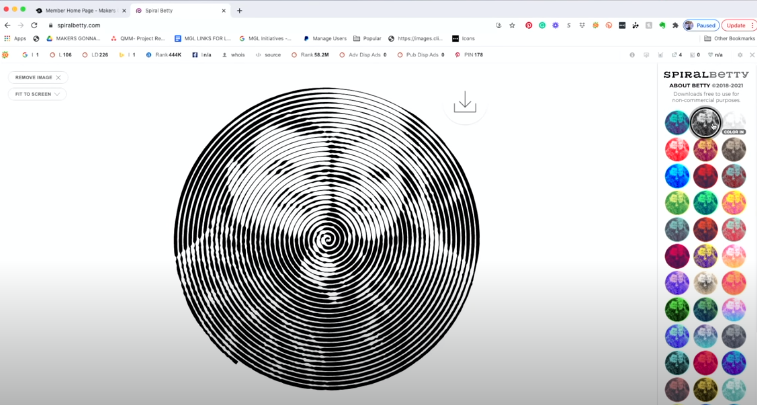The width and height of the screenshot is (757, 405).
Task: Expand the Other Bookmarks folder
Action: click(729, 38)
